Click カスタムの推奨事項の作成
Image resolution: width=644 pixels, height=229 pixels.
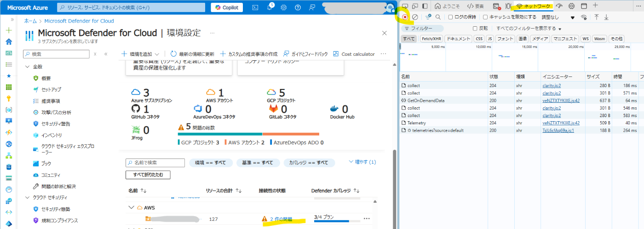coord(249,54)
